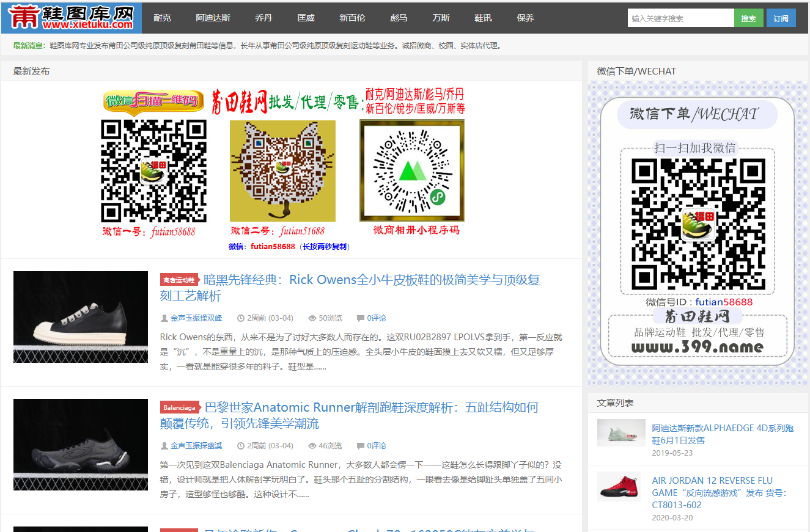Click the sidebar WeChat order QR code

[698, 224]
